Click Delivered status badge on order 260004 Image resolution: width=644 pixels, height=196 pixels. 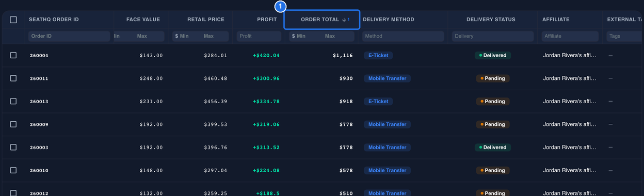493,55
